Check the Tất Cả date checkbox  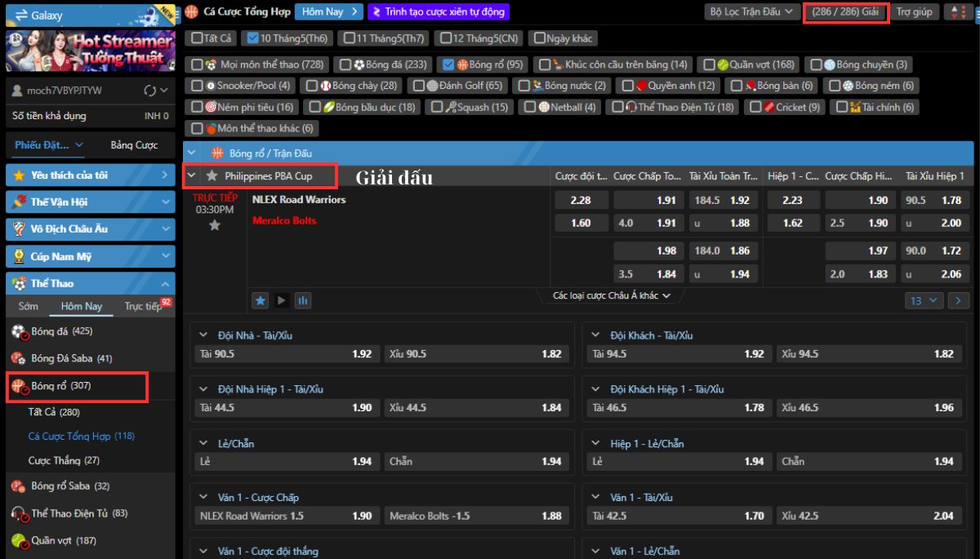pos(197,38)
